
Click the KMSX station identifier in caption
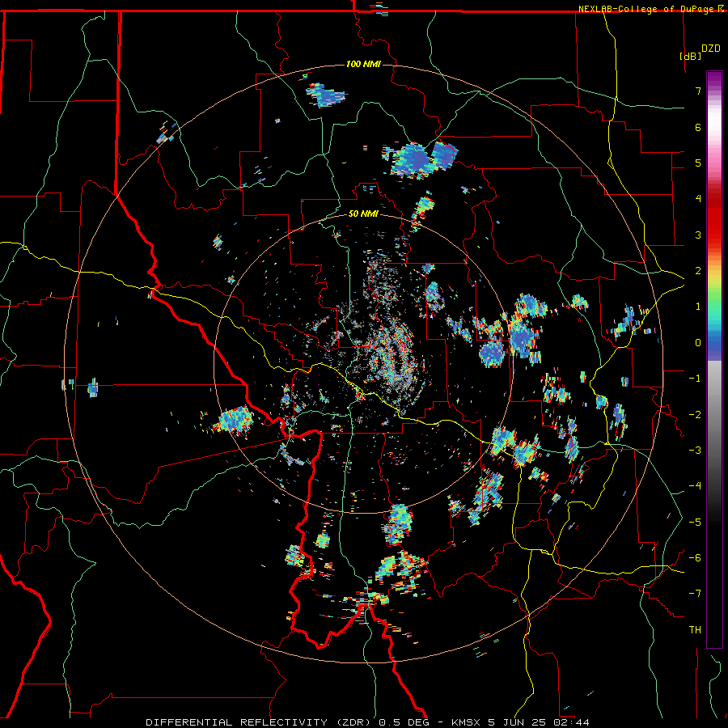[467, 722]
